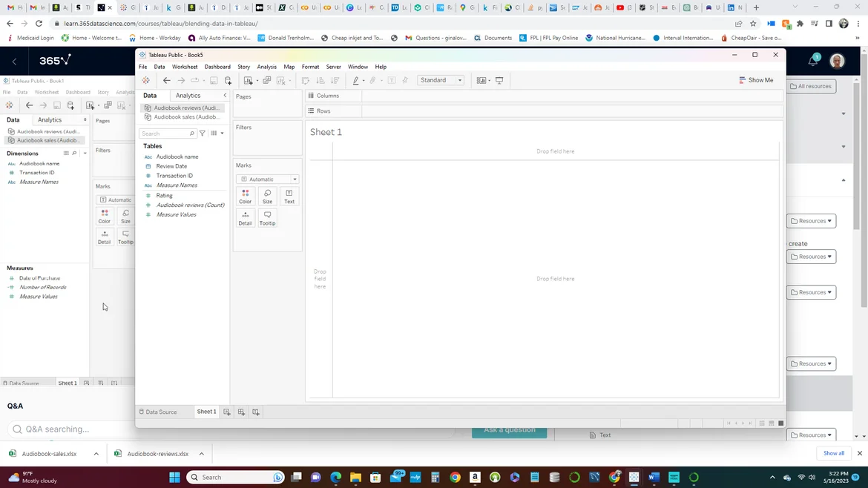Open the data pane view options dropdown
The image size is (868, 488).
pos(217,133)
